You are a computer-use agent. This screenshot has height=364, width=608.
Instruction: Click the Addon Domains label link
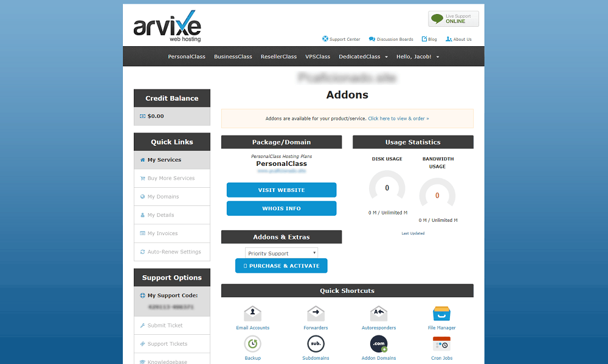click(378, 358)
